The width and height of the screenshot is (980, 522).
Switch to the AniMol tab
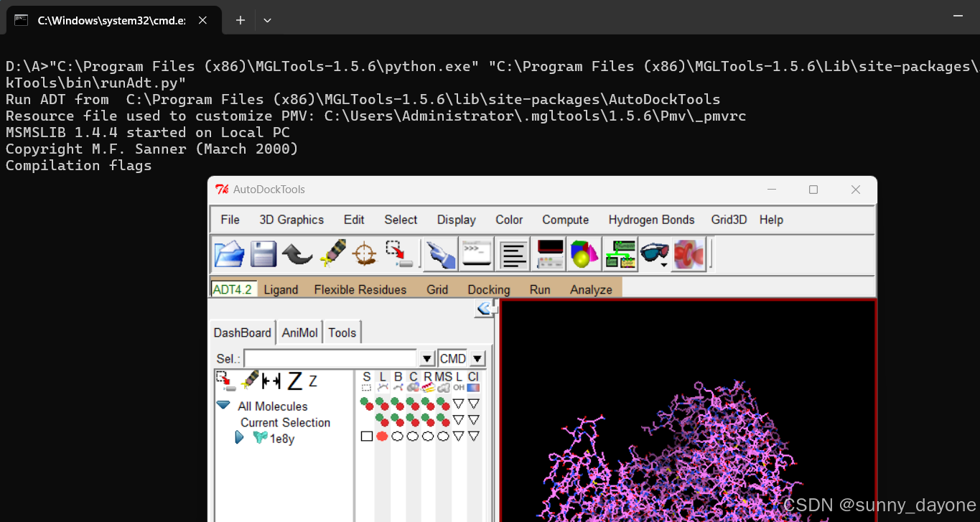(300, 332)
